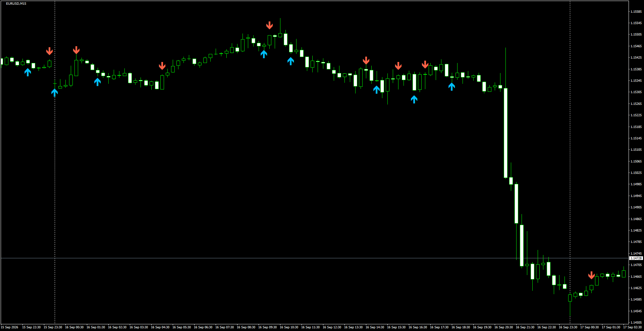Select the rightmost green candle on the chart
This screenshot has width=644, height=331.
point(624,274)
